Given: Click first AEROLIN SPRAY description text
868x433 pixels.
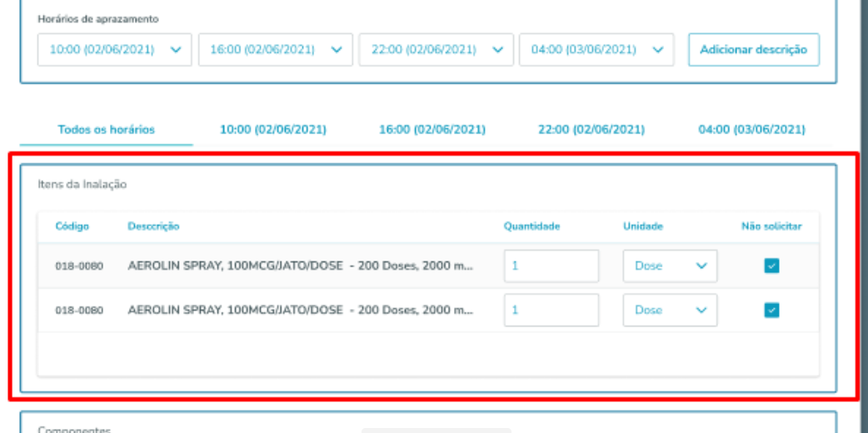Looking at the screenshot, I should pyautogui.click(x=301, y=266).
